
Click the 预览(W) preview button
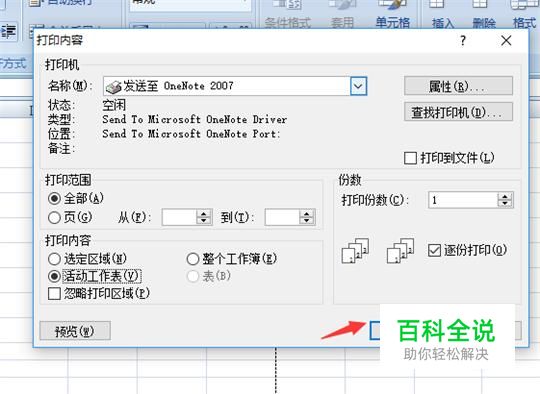point(75,331)
